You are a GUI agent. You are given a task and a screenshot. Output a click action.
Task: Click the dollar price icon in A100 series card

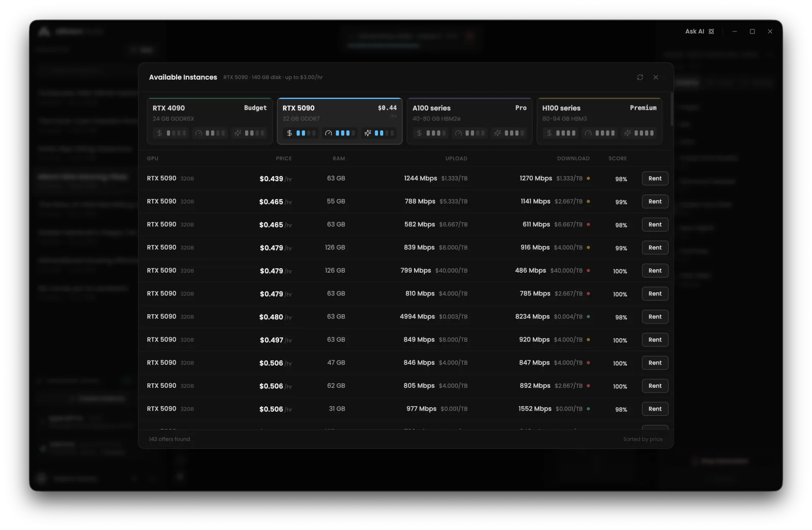click(419, 133)
